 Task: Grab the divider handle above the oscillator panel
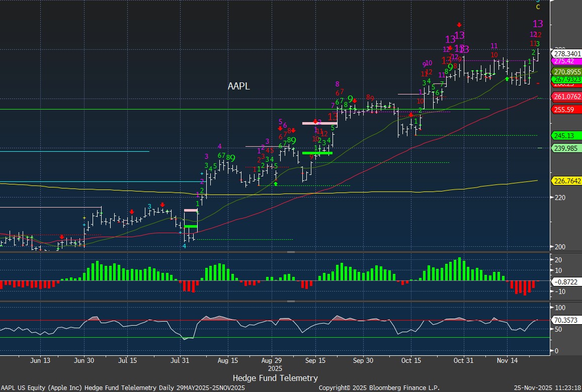pos(290,302)
